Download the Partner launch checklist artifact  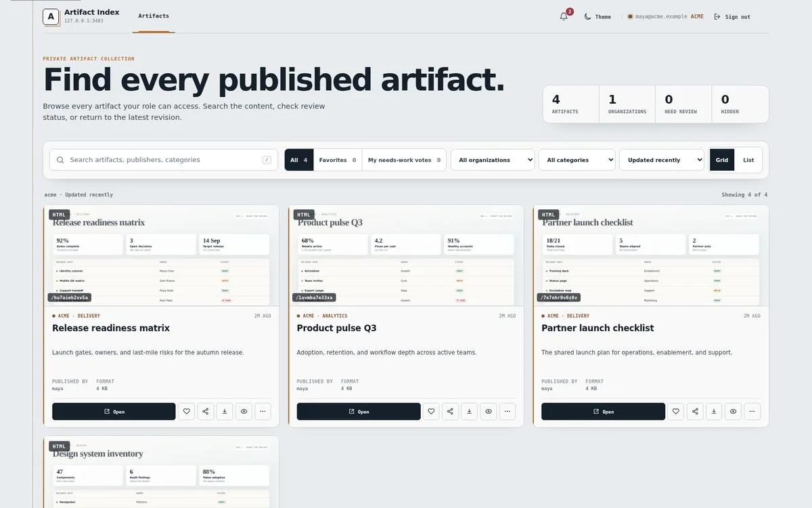(714, 411)
